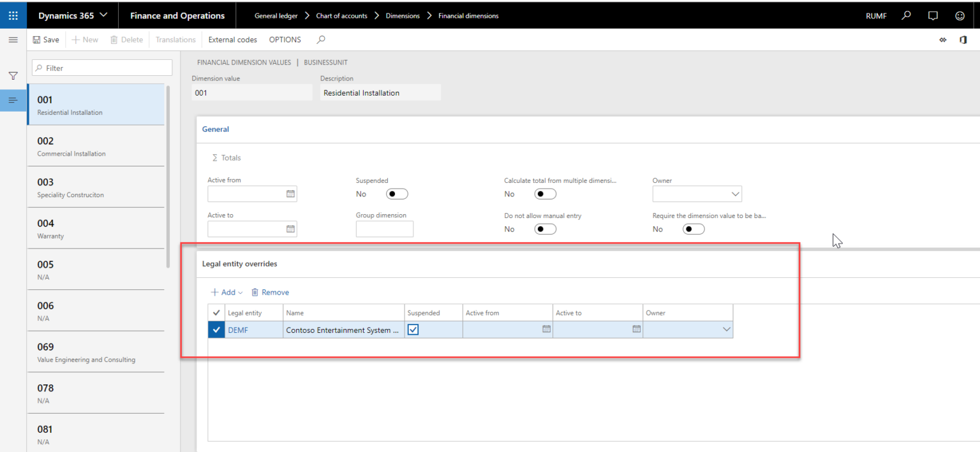Toggle Suspended to Yes in the General section

(396, 193)
